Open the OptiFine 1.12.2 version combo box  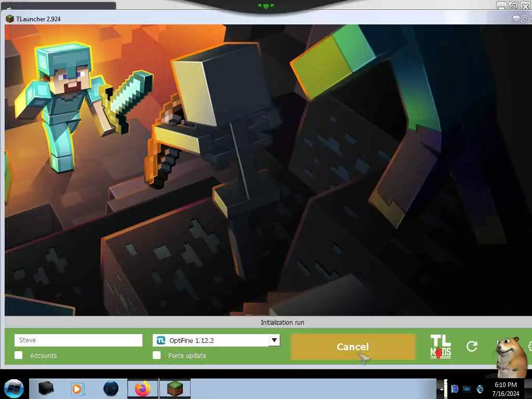coord(216,340)
